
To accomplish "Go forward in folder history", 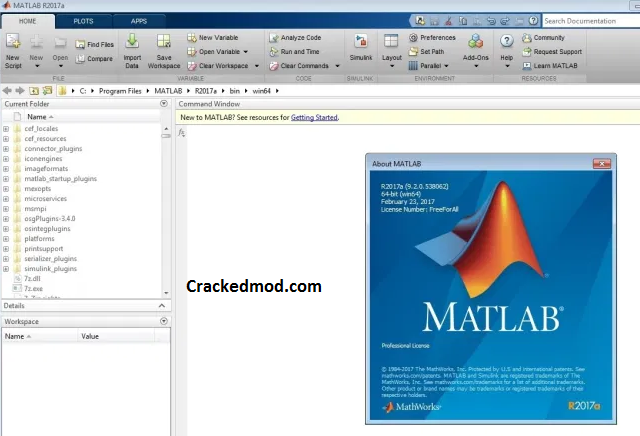I will coord(20,91).
